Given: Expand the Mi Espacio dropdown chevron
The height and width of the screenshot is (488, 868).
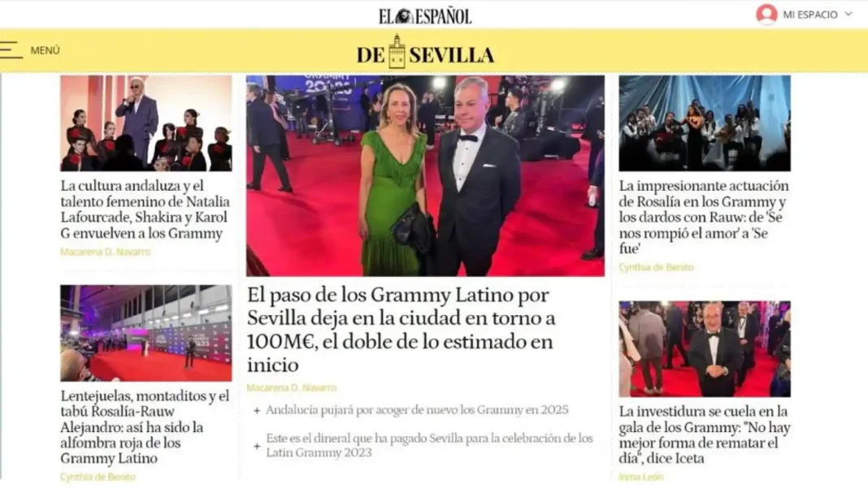Looking at the screenshot, I should click(848, 14).
